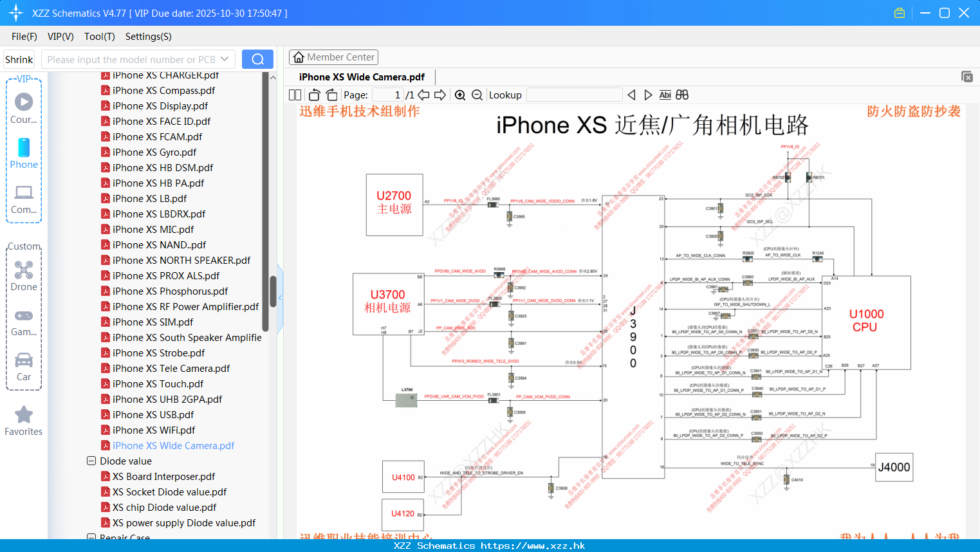Open the Settings(S) menu
Image resolution: width=980 pixels, height=552 pixels.
coord(149,37)
